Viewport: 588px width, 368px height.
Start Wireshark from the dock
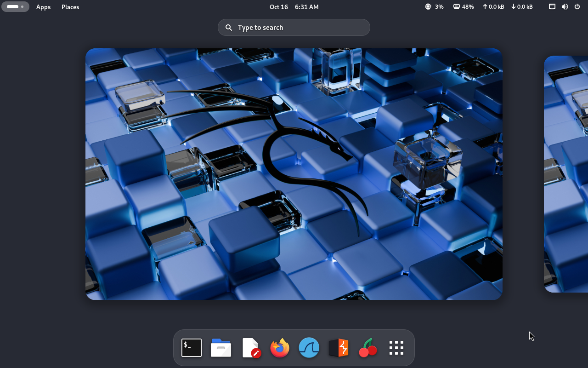point(309,348)
